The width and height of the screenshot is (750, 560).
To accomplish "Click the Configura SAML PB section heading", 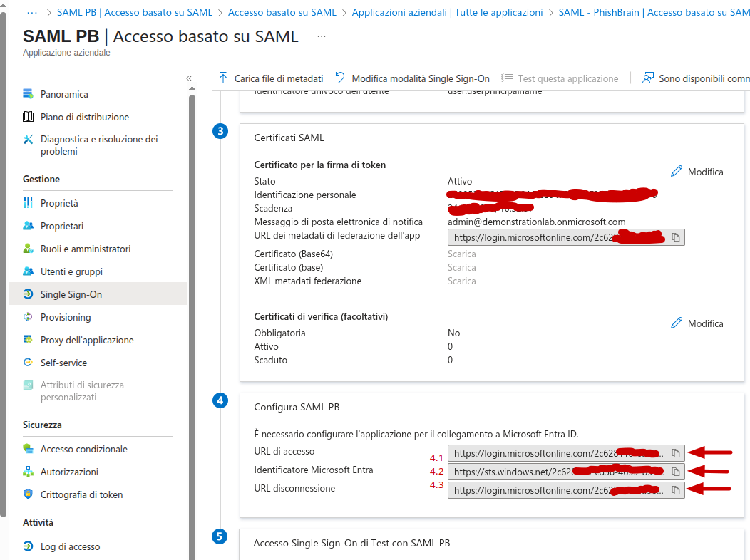I will pyautogui.click(x=297, y=407).
